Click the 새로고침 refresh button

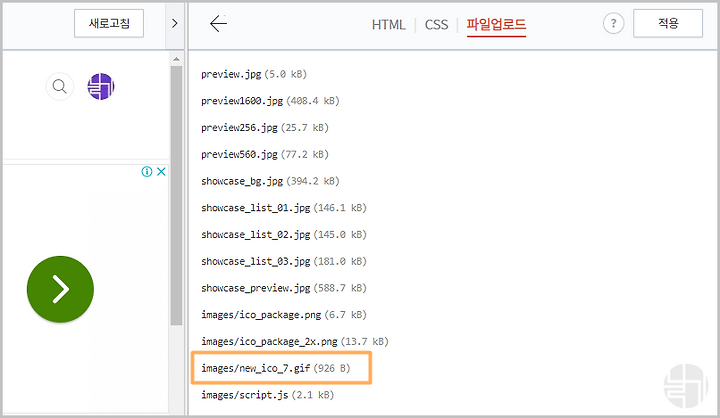tap(109, 23)
